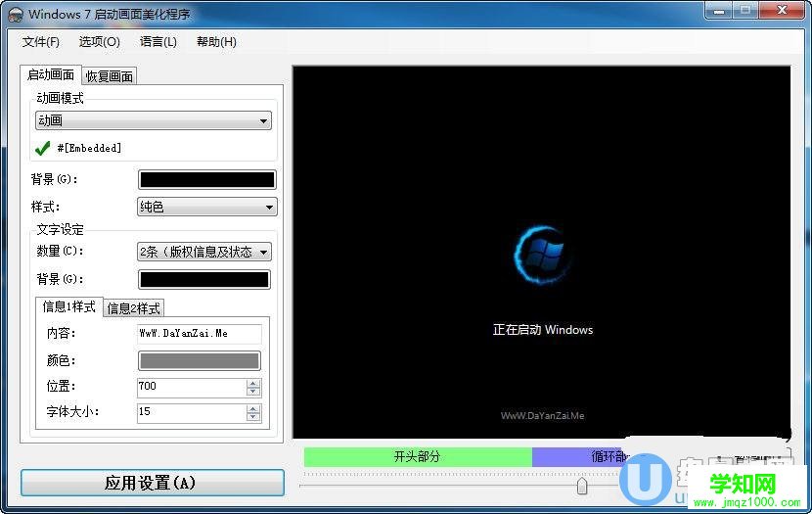
Task: Click the 内容 text field WwW.DaYanZai.Me
Action: 200,334
